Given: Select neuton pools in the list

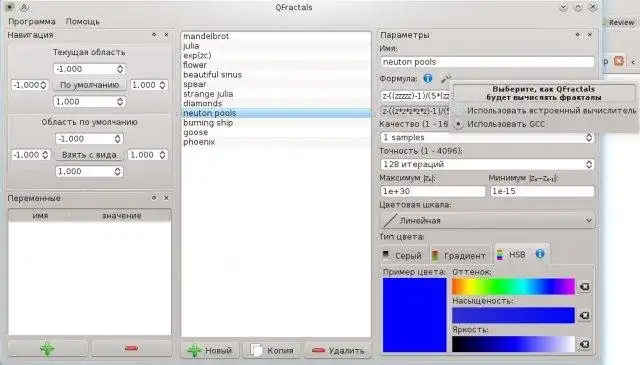Looking at the screenshot, I should click(276, 113).
